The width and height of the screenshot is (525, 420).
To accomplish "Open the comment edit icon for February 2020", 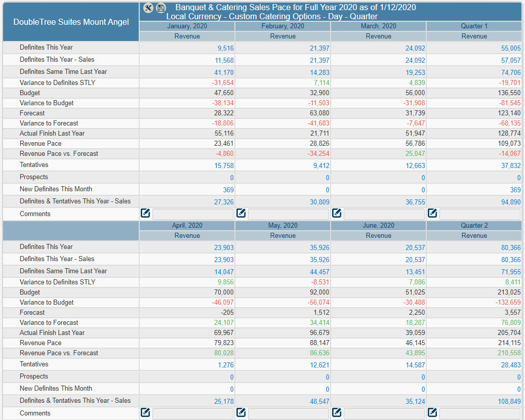I will coord(241,213).
